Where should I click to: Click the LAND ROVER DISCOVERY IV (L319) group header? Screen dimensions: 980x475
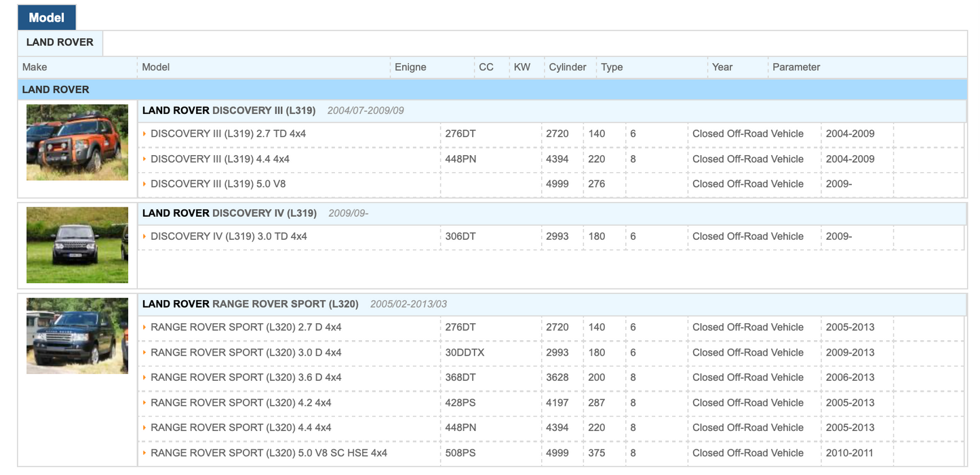229,213
